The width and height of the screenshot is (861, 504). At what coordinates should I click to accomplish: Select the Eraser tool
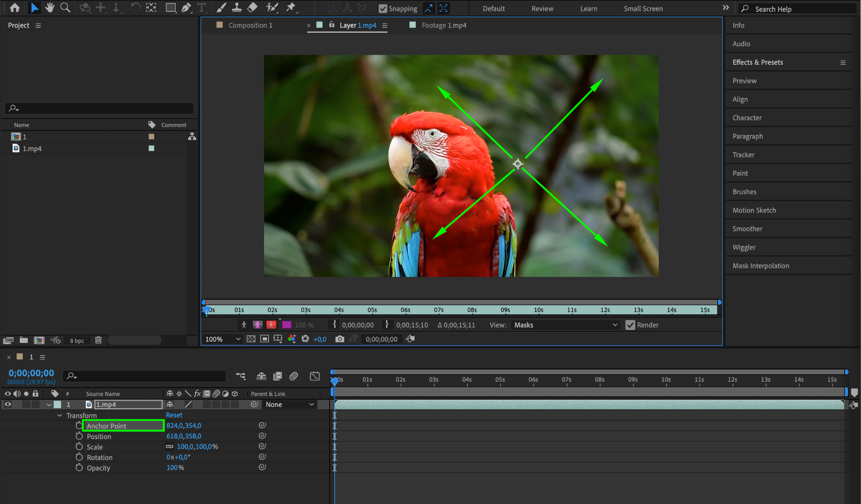point(253,8)
